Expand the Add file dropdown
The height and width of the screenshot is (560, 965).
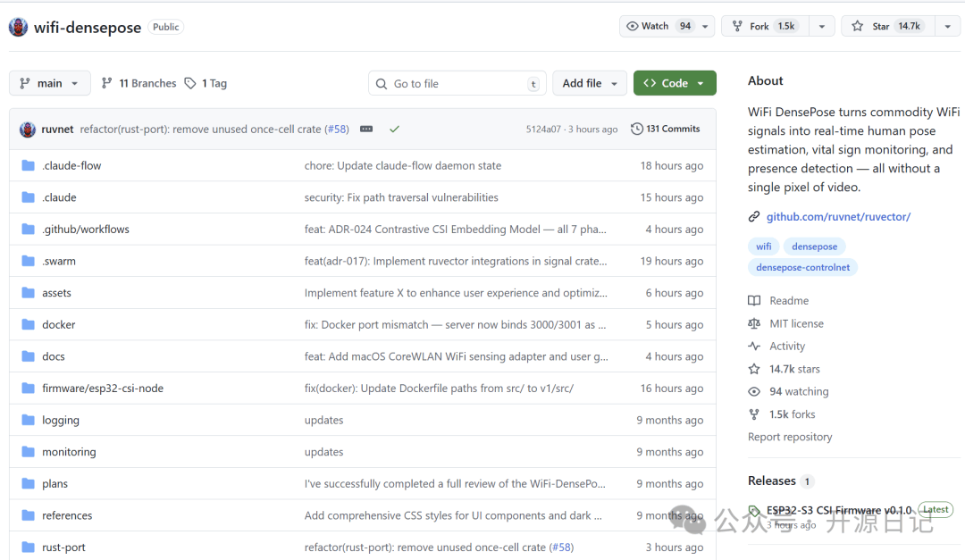click(590, 83)
